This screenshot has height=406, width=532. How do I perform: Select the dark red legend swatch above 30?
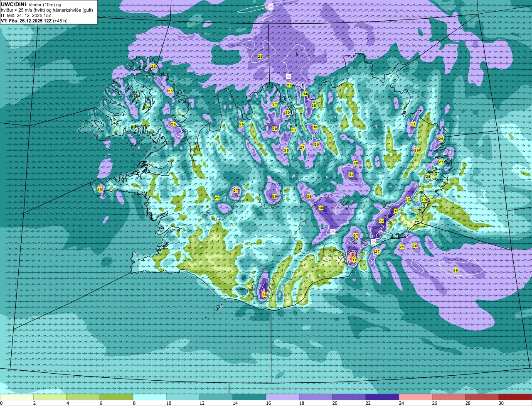[515, 397]
